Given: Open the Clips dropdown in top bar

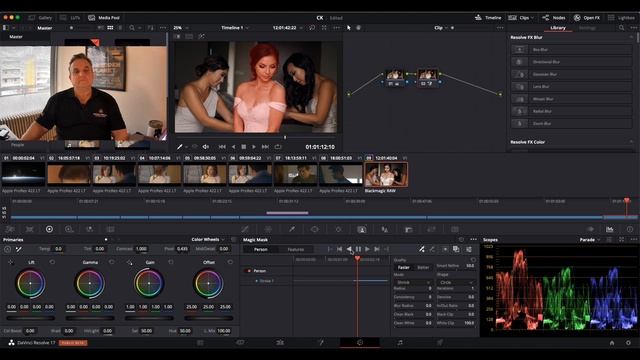Looking at the screenshot, I should click(521, 18).
